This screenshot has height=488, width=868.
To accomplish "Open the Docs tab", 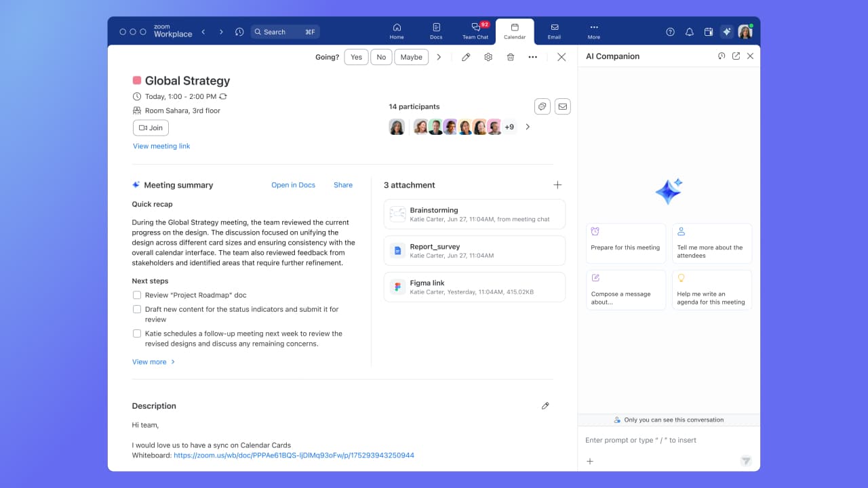I will [x=436, y=31].
